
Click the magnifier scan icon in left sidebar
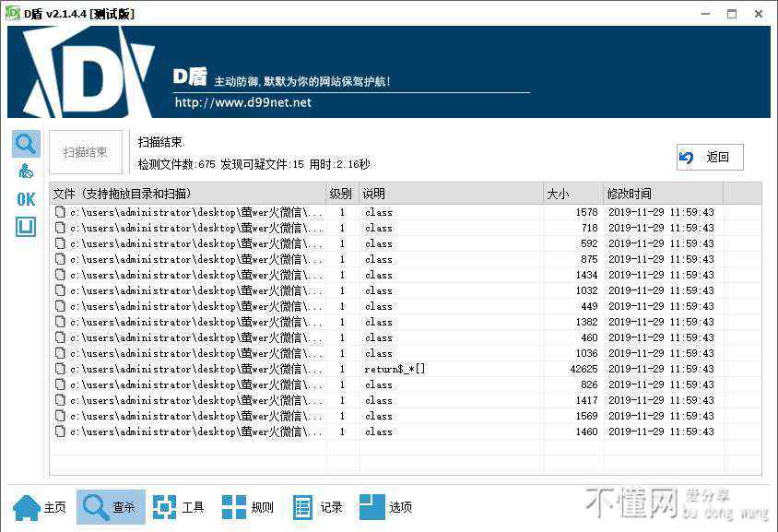coord(26,144)
